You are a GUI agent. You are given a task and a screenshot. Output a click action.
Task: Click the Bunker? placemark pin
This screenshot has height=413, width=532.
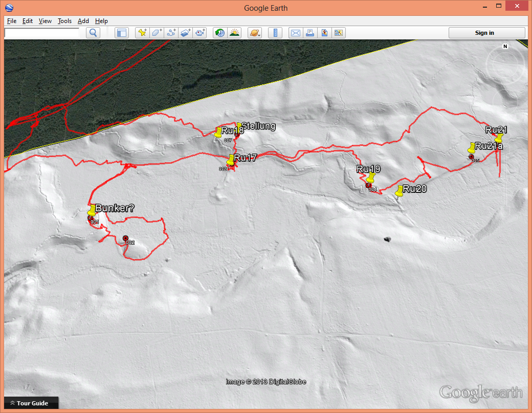[92, 211]
